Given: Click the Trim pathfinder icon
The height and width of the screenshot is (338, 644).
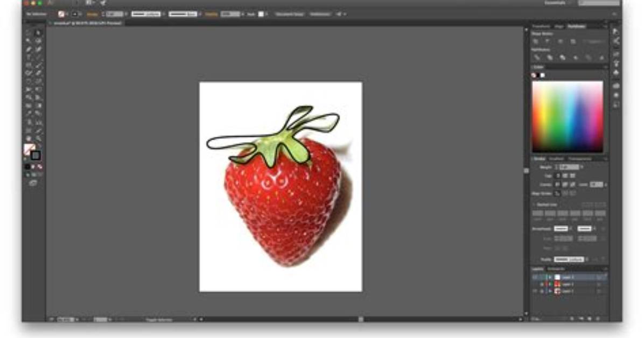Looking at the screenshot, I should pyautogui.click(x=550, y=58).
